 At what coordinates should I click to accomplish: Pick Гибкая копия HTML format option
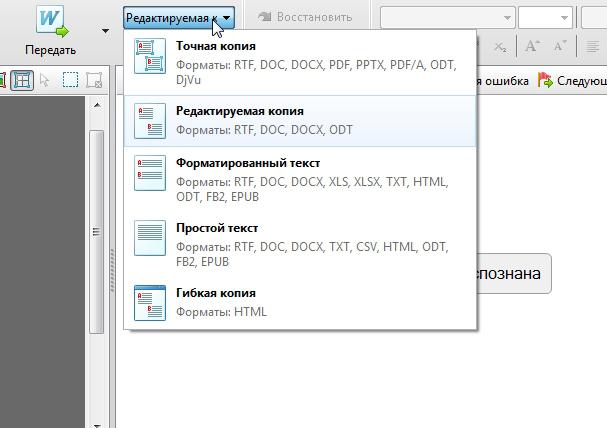point(300,301)
